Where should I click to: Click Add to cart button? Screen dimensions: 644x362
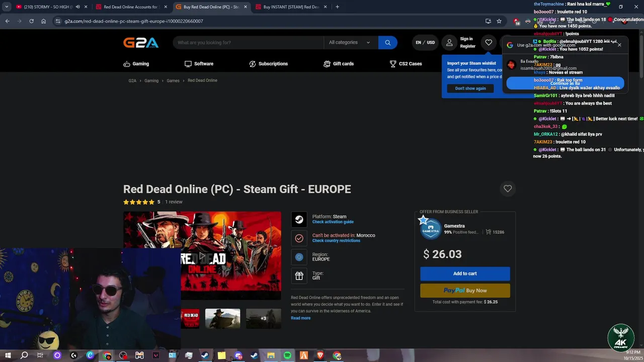(x=465, y=274)
